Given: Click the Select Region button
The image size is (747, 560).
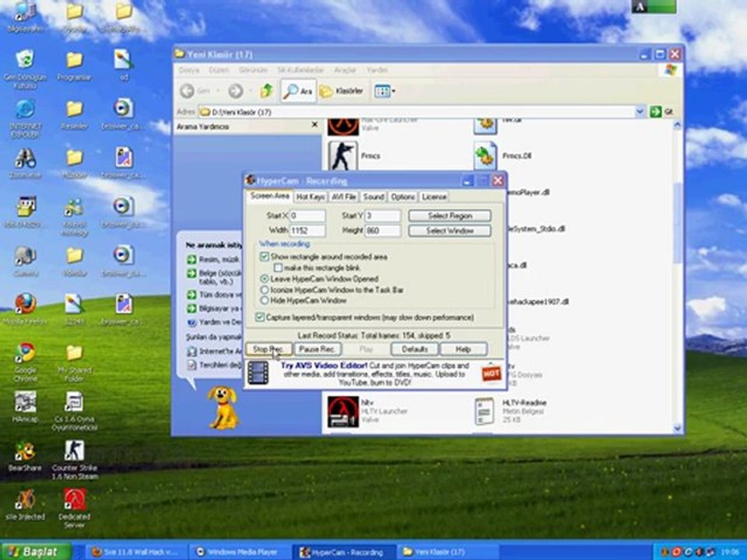Looking at the screenshot, I should 450,215.
